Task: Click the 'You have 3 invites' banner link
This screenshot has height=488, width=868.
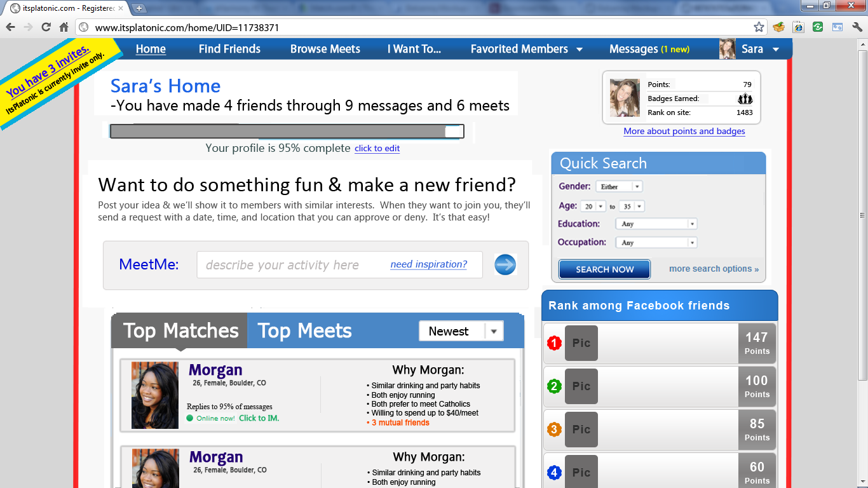Action: tap(48, 71)
